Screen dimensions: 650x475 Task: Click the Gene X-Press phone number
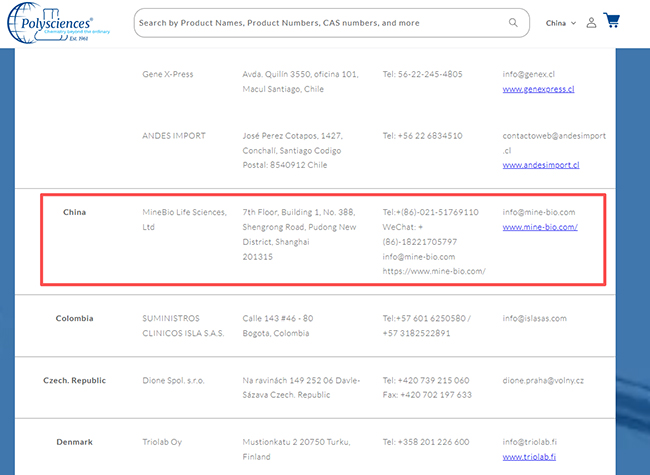coord(422,74)
